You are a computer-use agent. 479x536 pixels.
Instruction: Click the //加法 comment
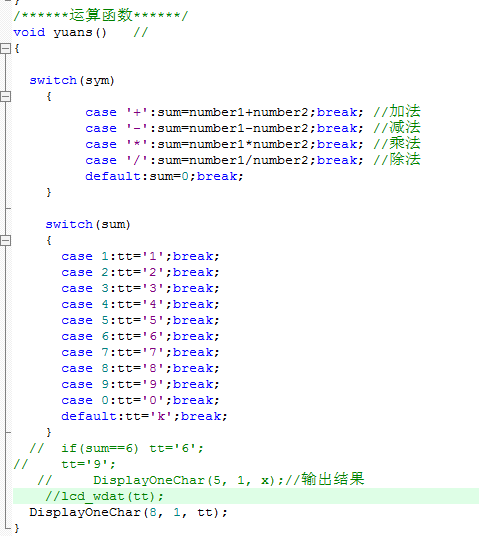[397, 112]
